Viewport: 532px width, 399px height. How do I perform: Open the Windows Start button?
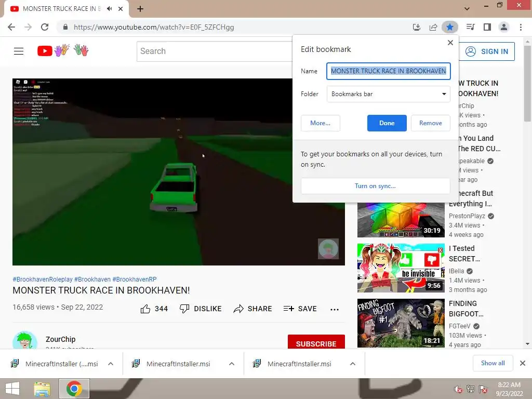(x=12, y=389)
